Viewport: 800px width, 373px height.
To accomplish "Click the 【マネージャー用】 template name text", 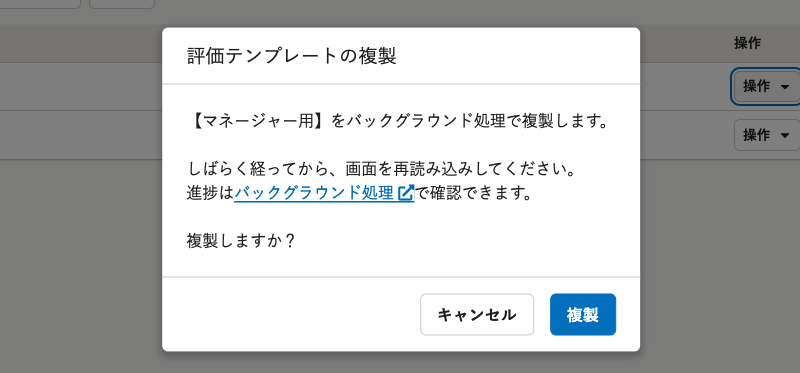I will coord(259,122).
